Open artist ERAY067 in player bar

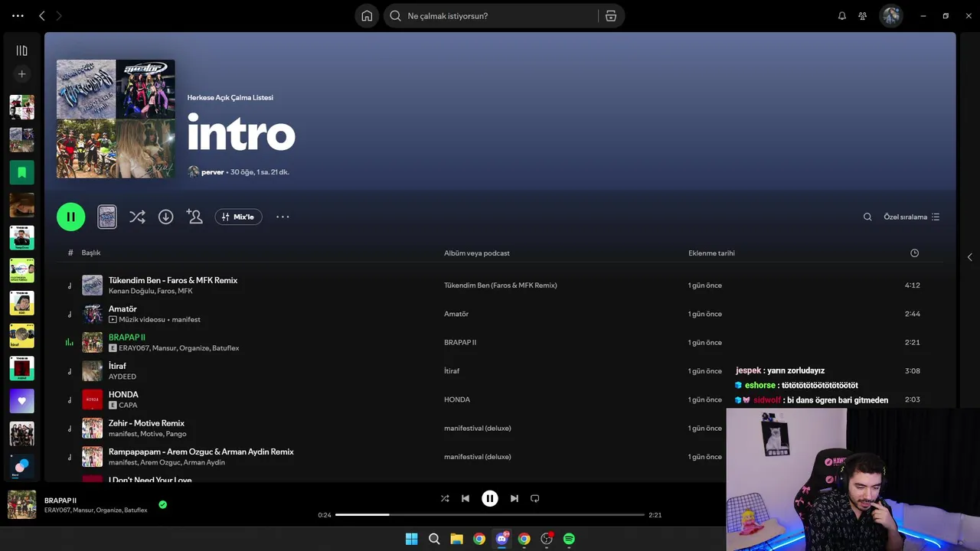tap(57, 510)
